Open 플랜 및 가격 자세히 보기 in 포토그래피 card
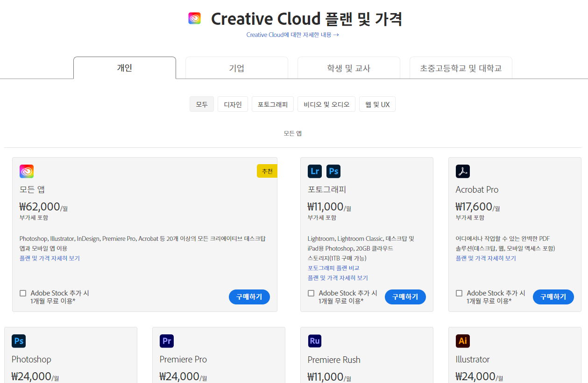 tap(338, 278)
